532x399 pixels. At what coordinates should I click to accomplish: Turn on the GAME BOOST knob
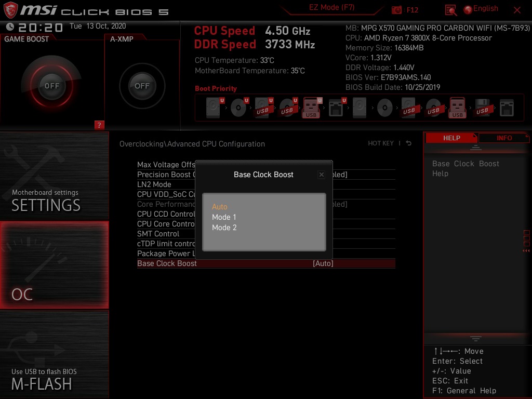tap(51, 86)
